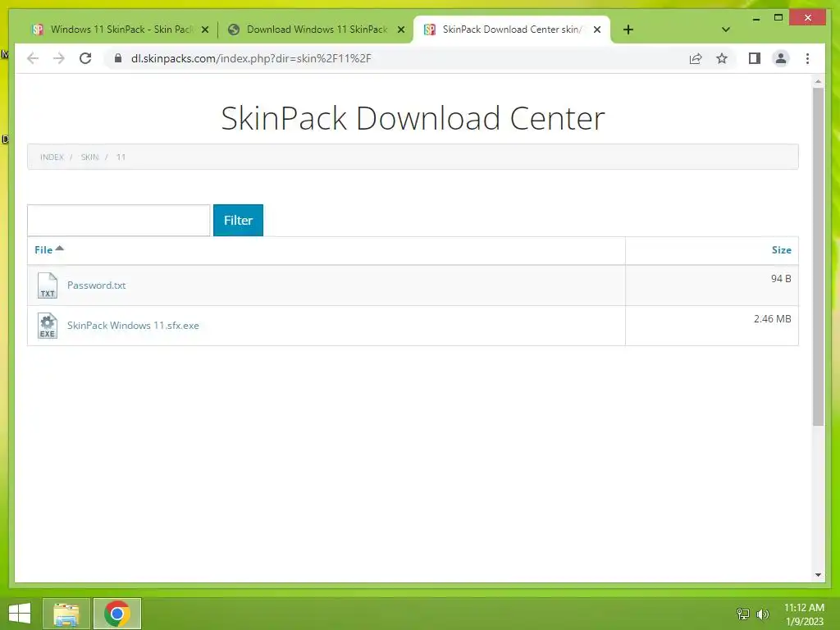The width and height of the screenshot is (840, 630).
Task: Click the File sort arrow indicator
Action: [59, 248]
